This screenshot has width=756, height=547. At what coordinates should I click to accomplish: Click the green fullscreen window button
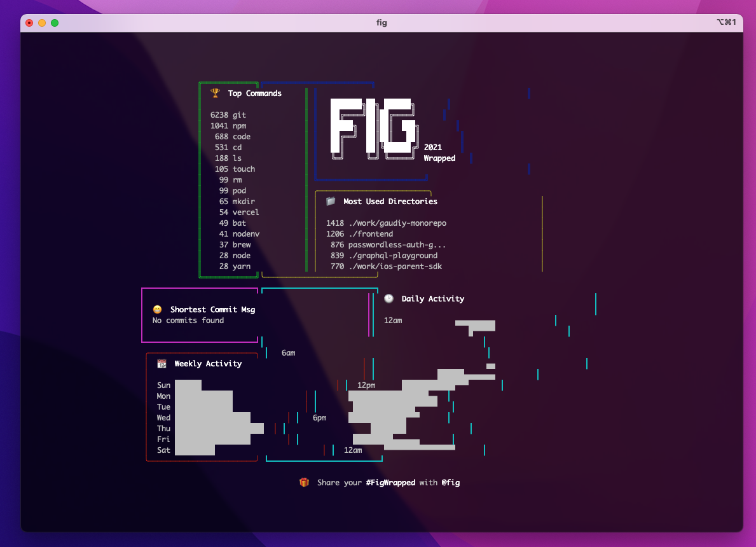pos(55,23)
